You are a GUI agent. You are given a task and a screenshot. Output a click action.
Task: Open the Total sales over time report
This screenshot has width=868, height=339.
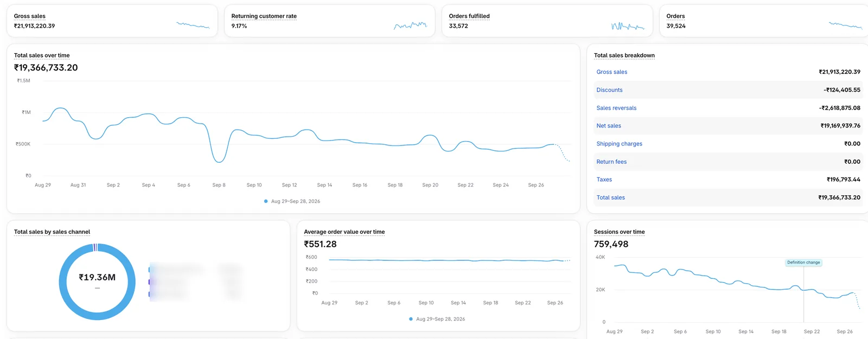click(x=42, y=55)
